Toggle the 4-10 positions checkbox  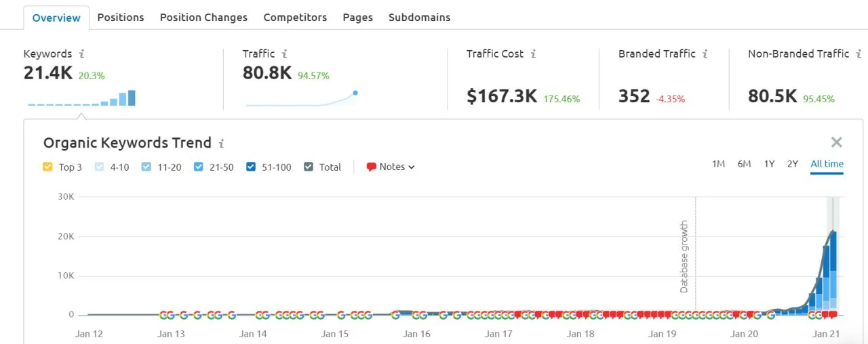click(99, 167)
